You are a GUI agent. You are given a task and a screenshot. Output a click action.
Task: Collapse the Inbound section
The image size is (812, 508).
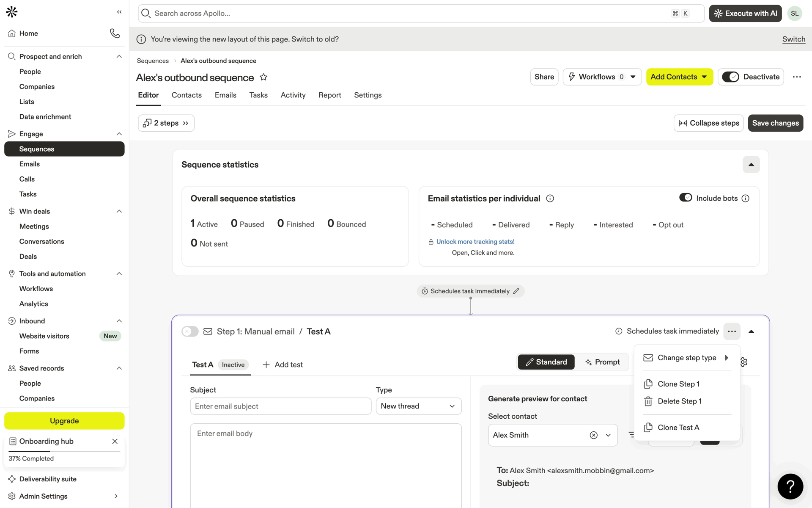click(x=119, y=321)
